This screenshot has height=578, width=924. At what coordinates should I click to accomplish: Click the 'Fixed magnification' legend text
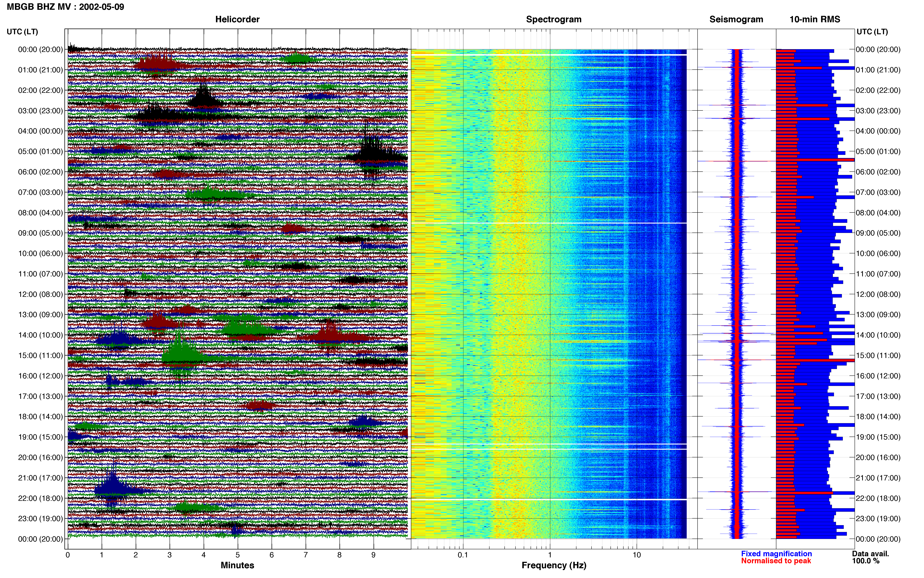coord(777,554)
